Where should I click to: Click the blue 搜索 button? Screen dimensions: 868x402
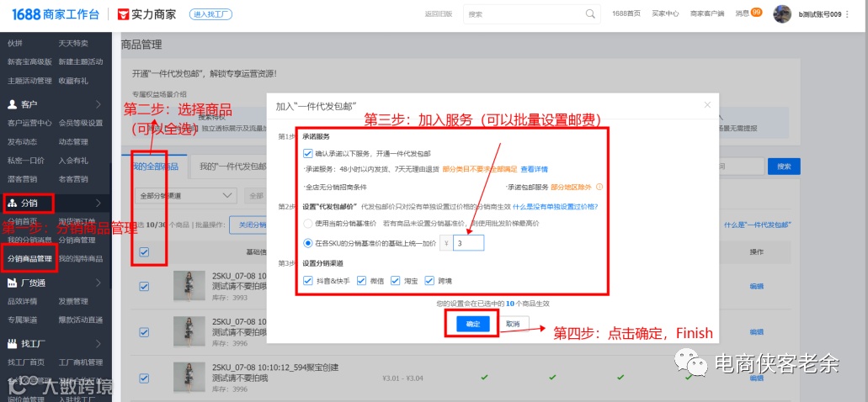(784, 167)
